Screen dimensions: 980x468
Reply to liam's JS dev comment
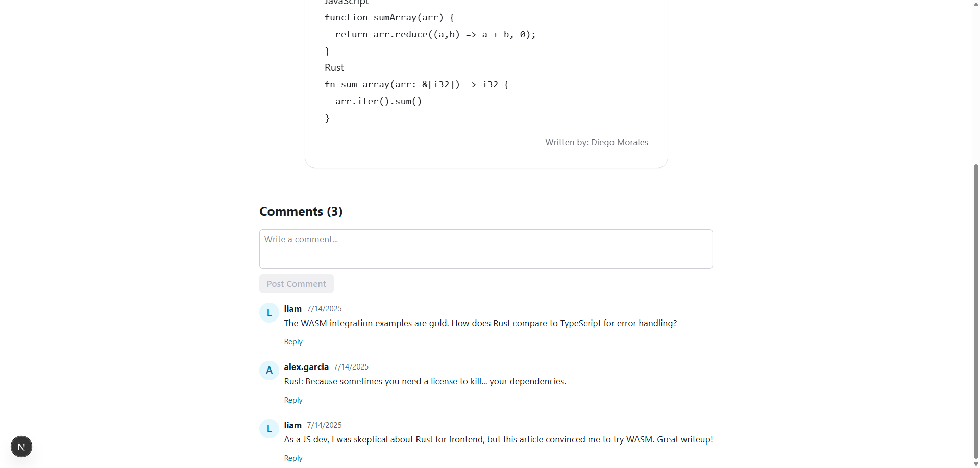pos(293,458)
